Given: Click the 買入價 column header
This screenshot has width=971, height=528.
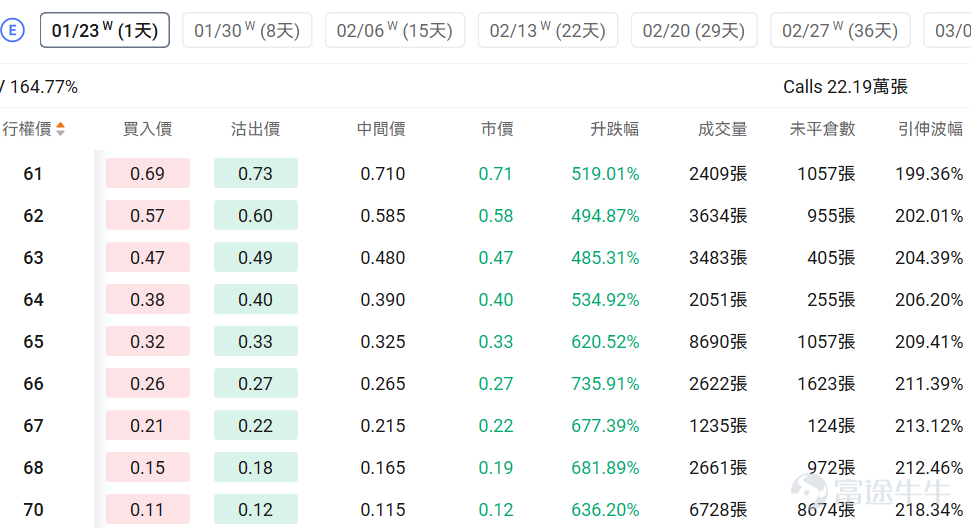Looking at the screenshot, I should click(x=147, y=129).
